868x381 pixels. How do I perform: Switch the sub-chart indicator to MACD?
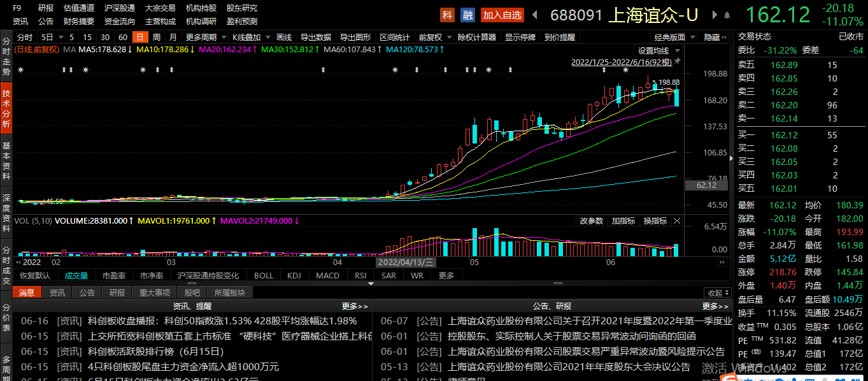327,275
